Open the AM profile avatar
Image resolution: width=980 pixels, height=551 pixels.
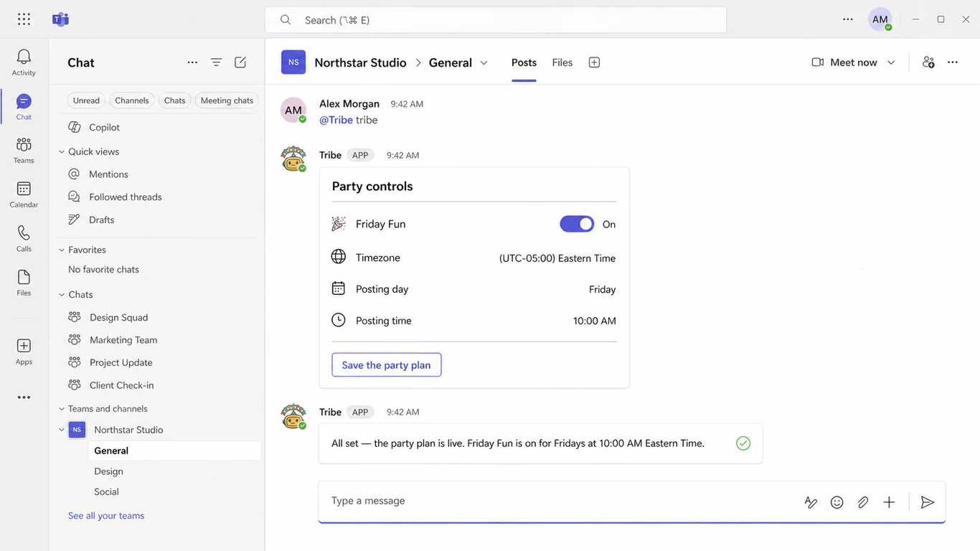click(880, 19)
